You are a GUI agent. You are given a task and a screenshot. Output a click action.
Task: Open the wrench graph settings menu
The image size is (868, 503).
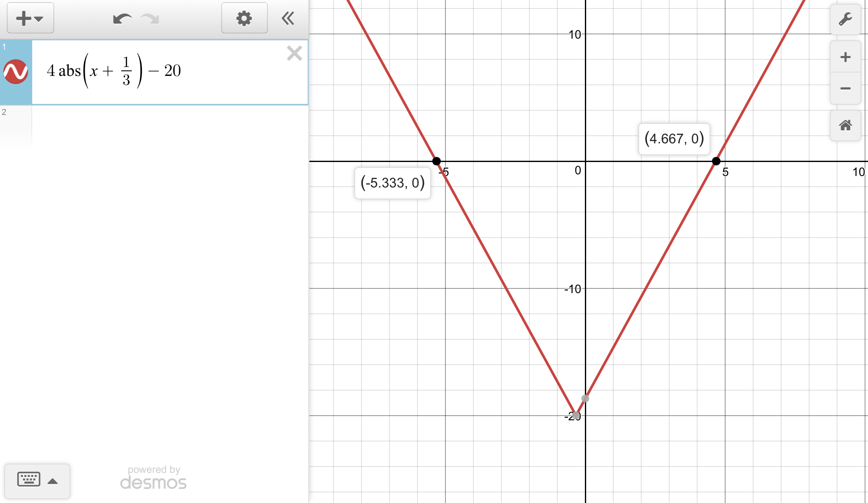[845, 20]
